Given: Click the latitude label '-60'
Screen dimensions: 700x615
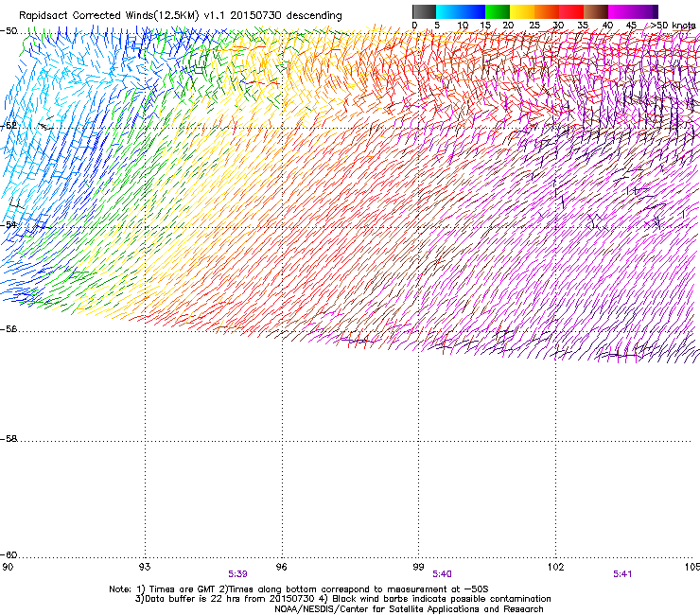Looking at the screenshot, I should [9, 555].
